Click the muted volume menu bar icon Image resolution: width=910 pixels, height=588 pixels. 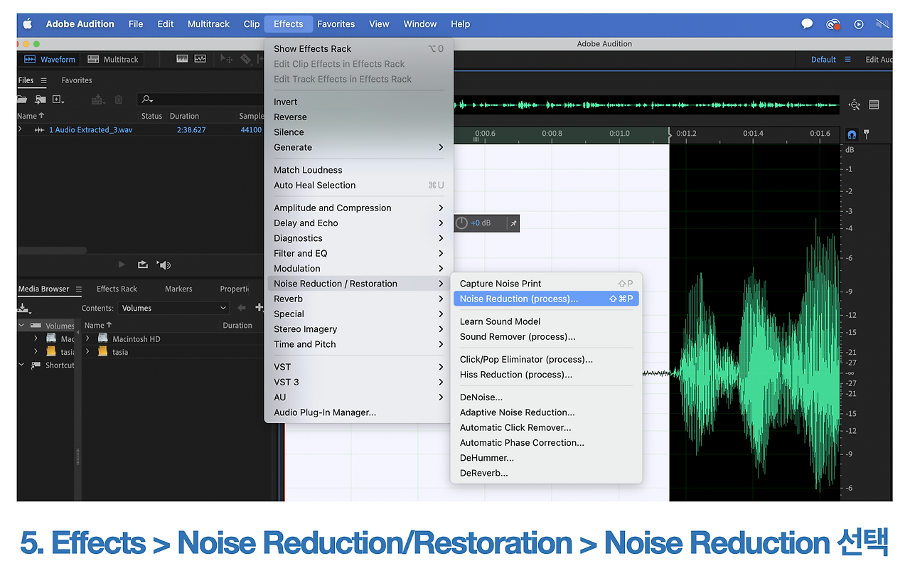[x=883, y=24]
